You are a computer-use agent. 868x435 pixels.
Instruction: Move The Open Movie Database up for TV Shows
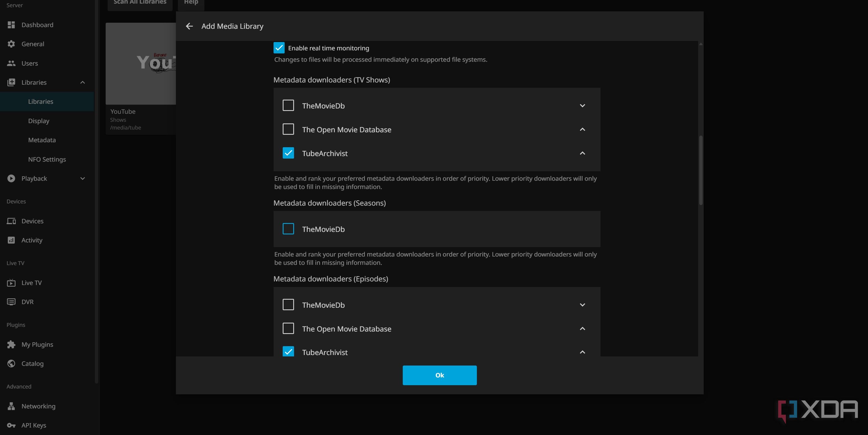click(582, 130)
